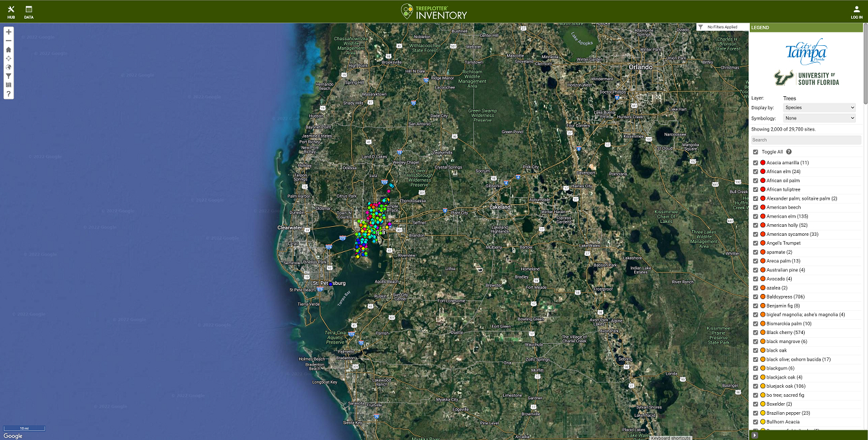Collapse legend using bottom arrow button

click(x=754, y=435)
